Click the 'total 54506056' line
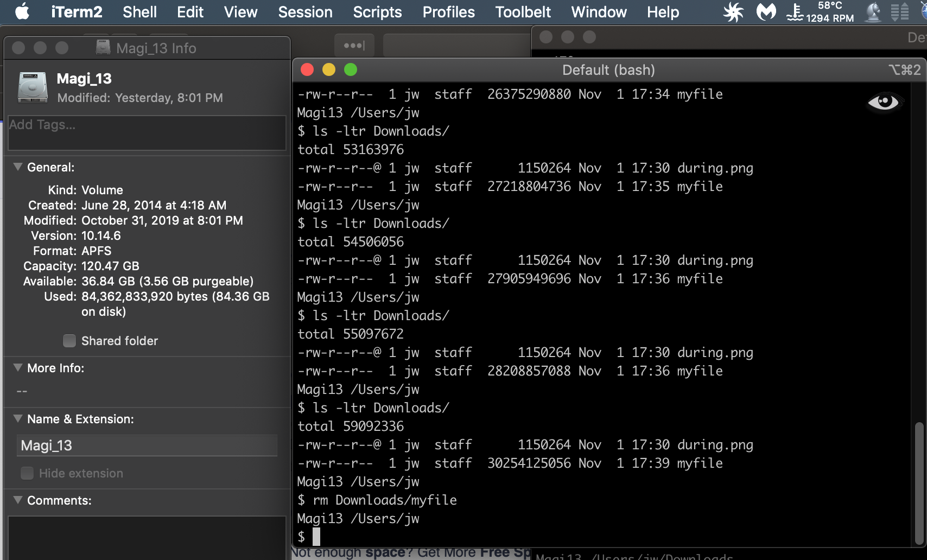Screen dimensions: 927x560 tap(351, 241)
